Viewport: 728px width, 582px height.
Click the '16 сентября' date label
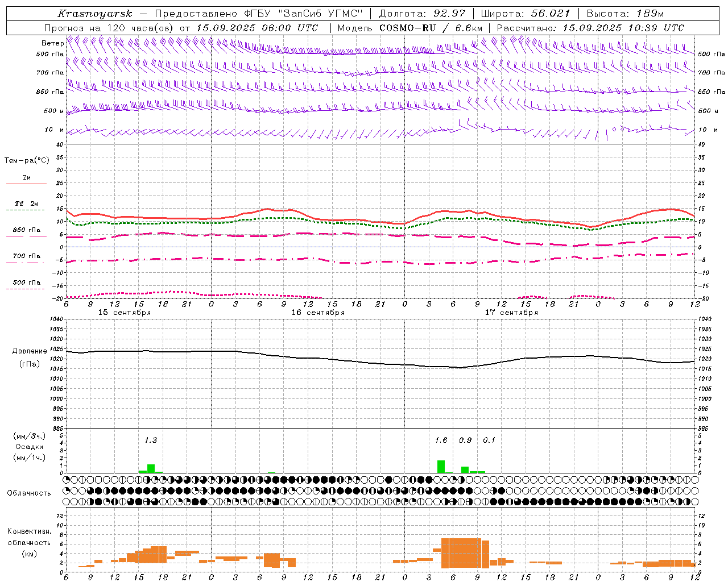318,313
